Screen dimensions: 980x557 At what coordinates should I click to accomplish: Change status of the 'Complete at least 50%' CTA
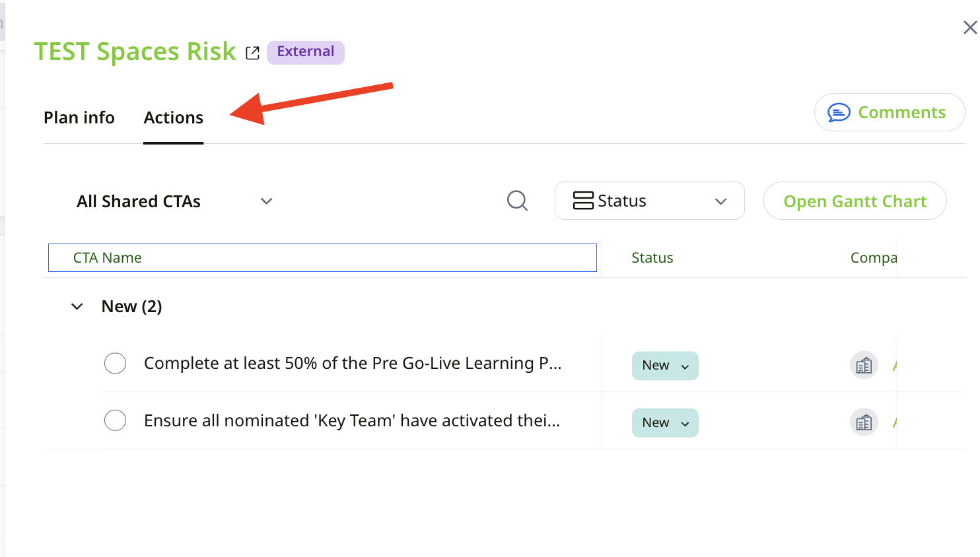(x=665, y=366)
